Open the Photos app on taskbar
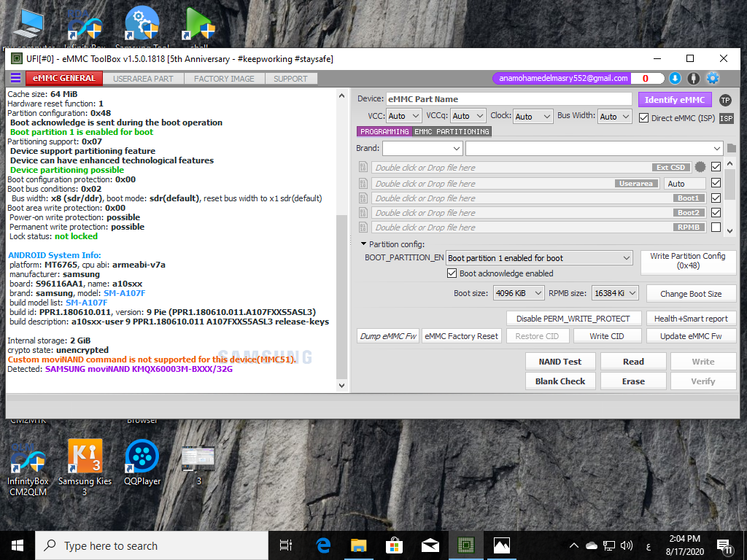This screenshot has height=560, width=747. 502,545
